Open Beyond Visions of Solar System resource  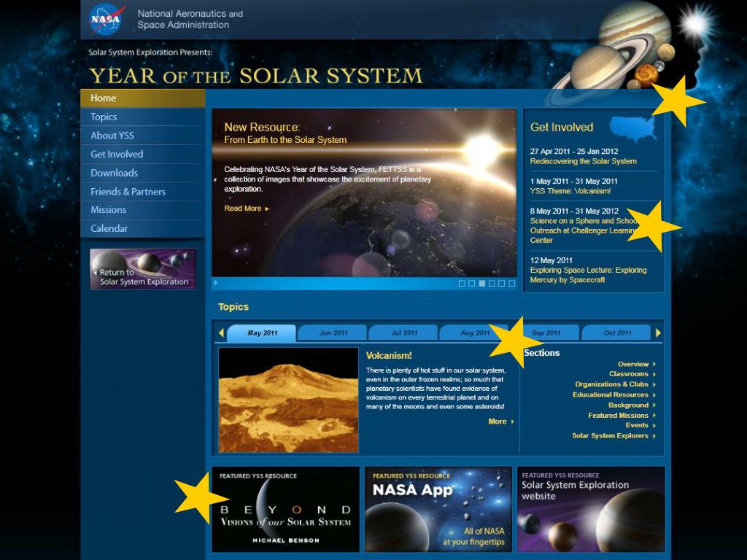[285, 509]
